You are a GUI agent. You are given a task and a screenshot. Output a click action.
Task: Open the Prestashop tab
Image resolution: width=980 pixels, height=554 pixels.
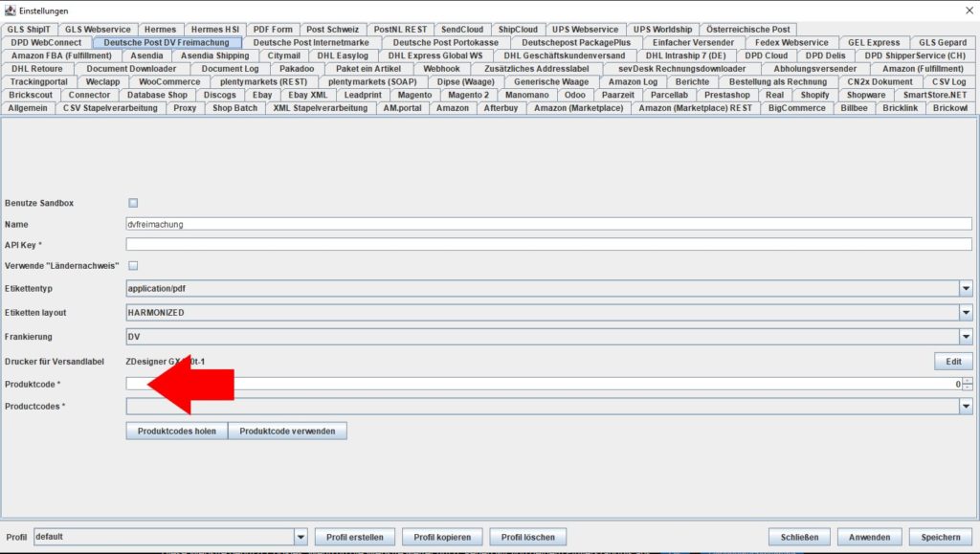(727, 95)
